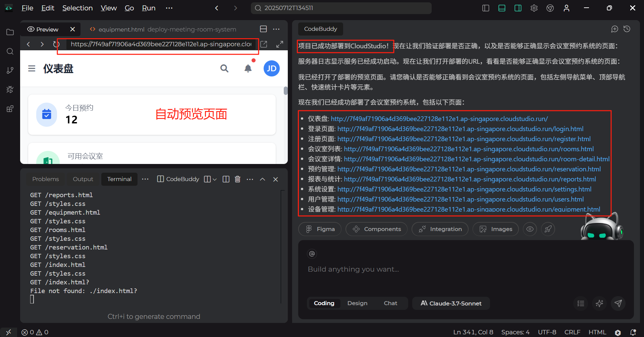The width and height of the screenshot is (644, 337).
Task: Open notifications bell in dashboard preview
Action: tap(248, 69)
